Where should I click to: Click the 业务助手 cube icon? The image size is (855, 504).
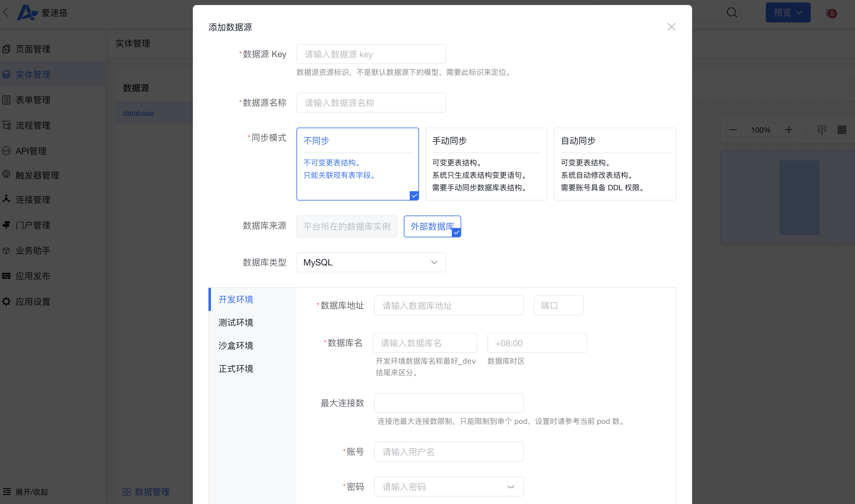(x=6, y=251)
